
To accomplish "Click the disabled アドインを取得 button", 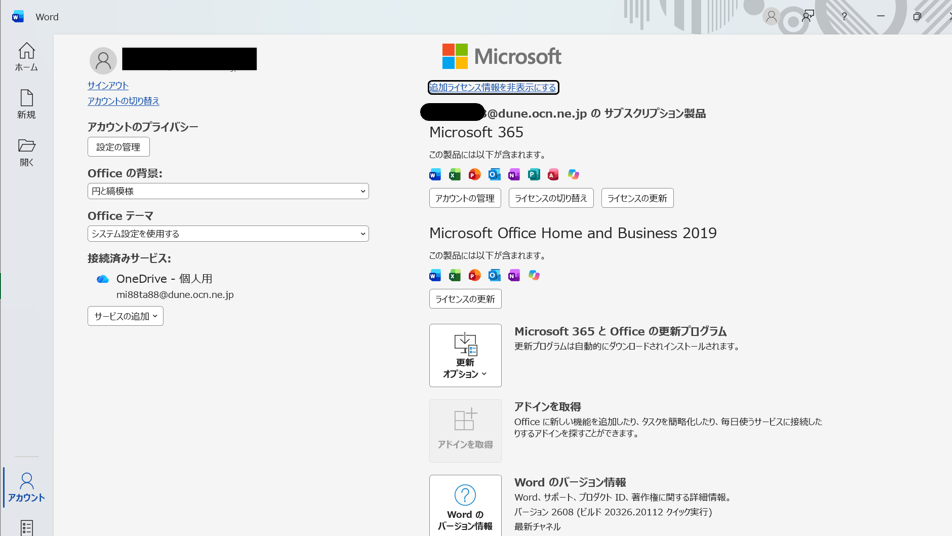I will pyautogui.click(x=465, y=431).
